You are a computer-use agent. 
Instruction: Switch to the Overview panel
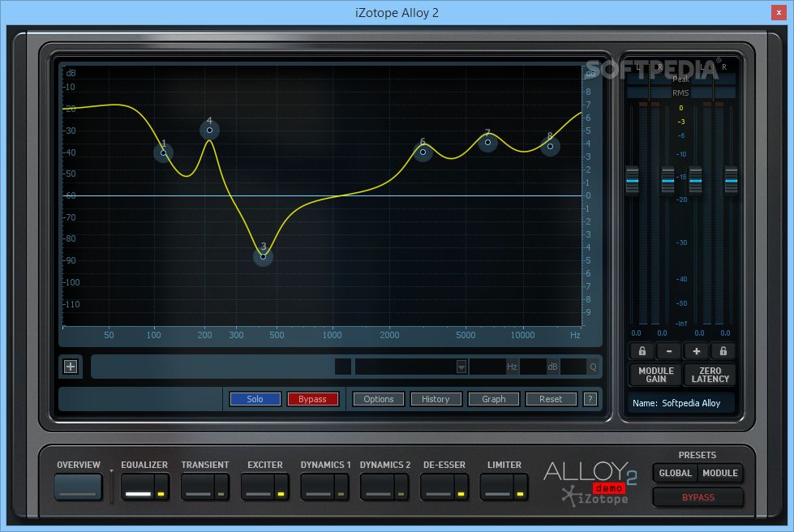click(79, 487)
